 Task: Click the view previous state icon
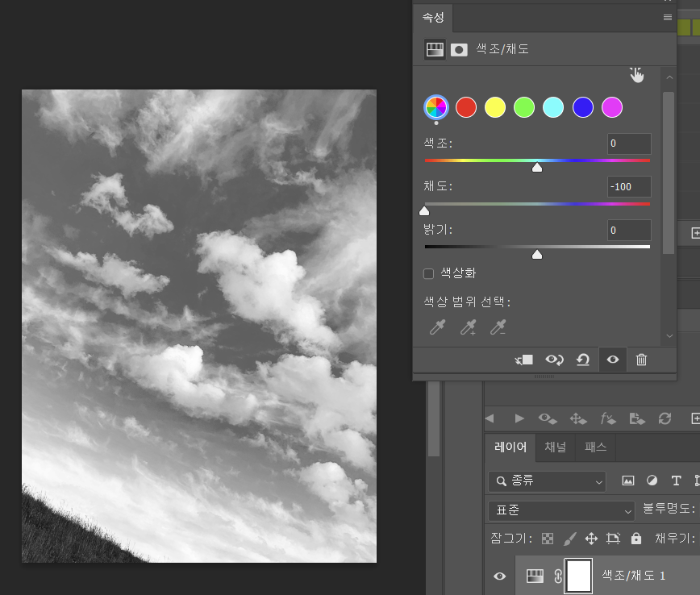pyautogui.click(x=553, y=360)
